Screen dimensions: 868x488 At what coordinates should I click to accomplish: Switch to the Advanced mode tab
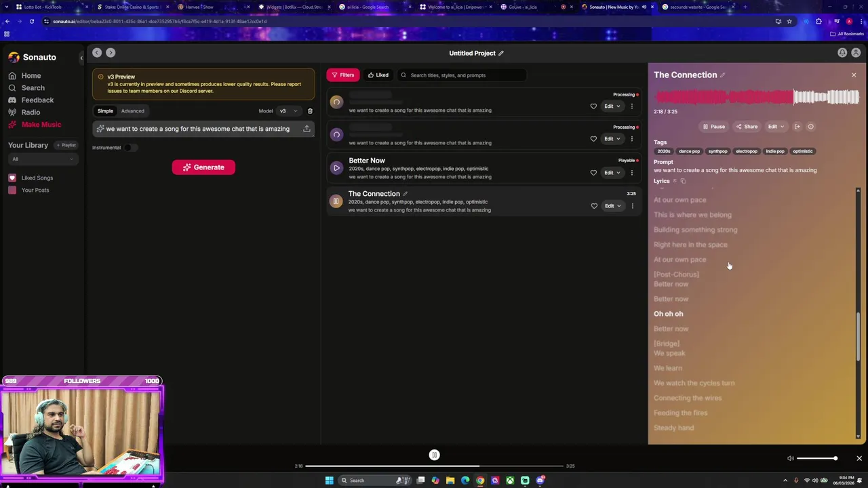pyautogui.click(x=132, y=111)
